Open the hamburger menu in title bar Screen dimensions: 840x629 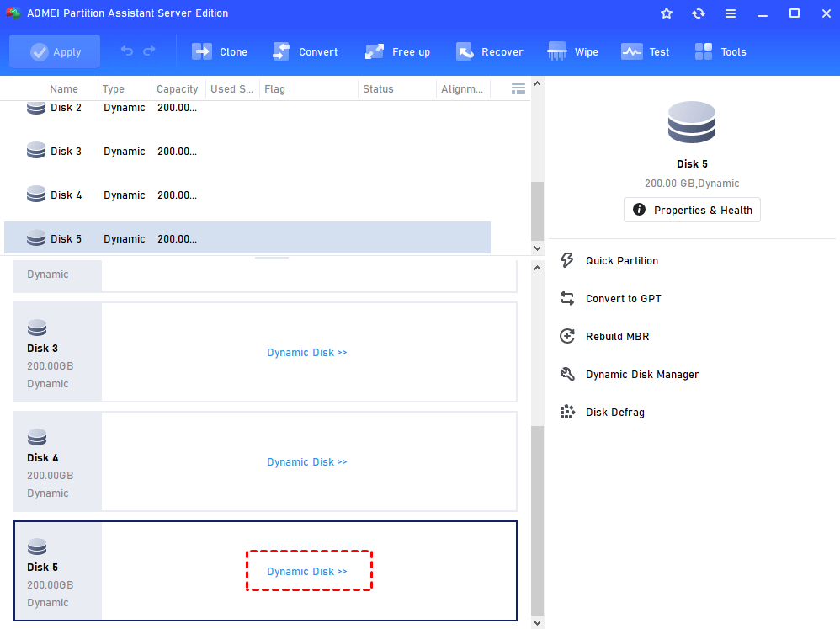[731, 13]
